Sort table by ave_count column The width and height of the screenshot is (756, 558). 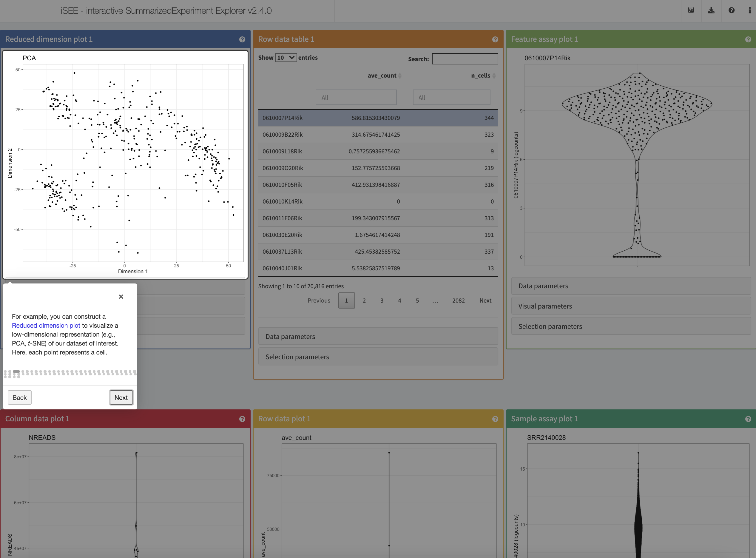382,76
